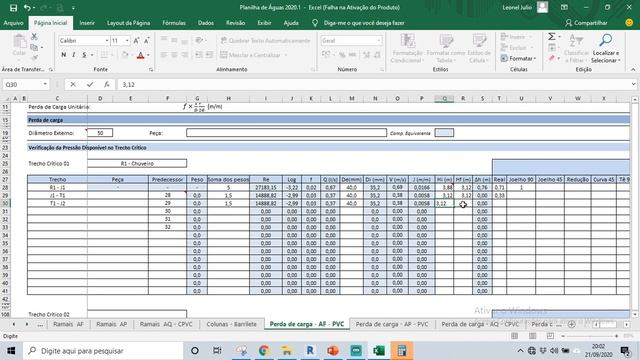
Task: Center text horizontally in cell
Action: coord(174,55)
